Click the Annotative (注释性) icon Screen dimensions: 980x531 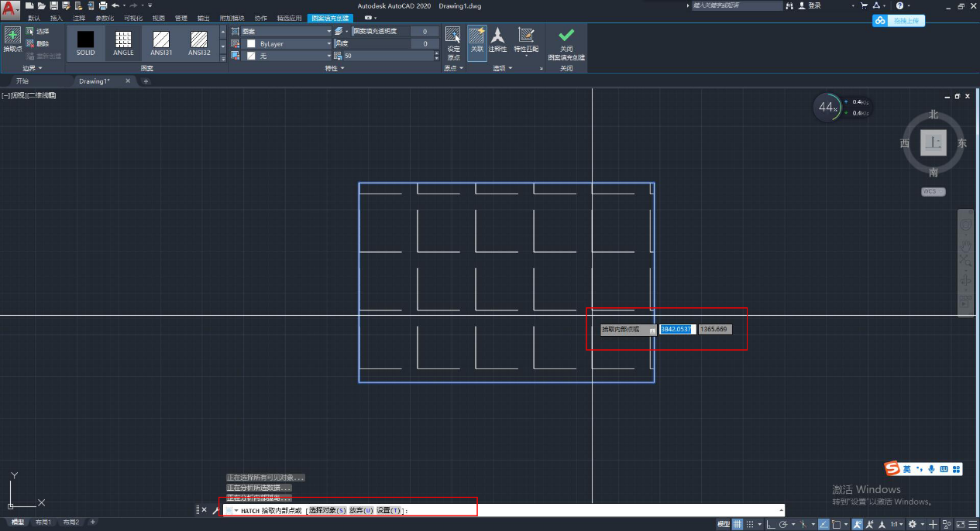pyautogui.click(x=498, y=37)
